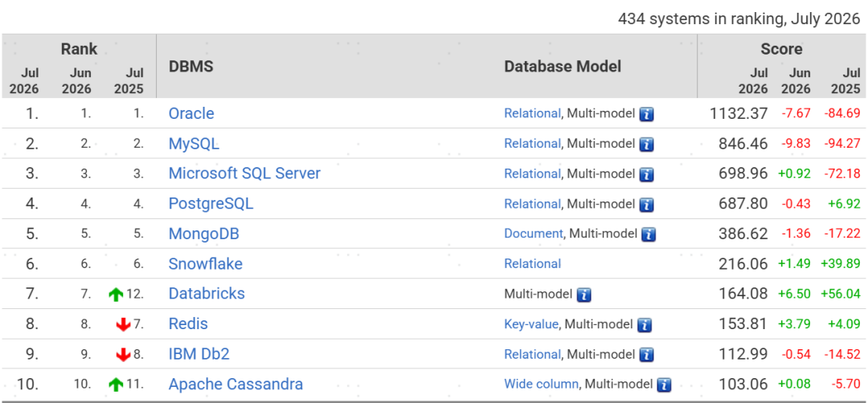Open the PostgreSQL DBMS link
The image size is (868, 403).
(x=211, y=203)
